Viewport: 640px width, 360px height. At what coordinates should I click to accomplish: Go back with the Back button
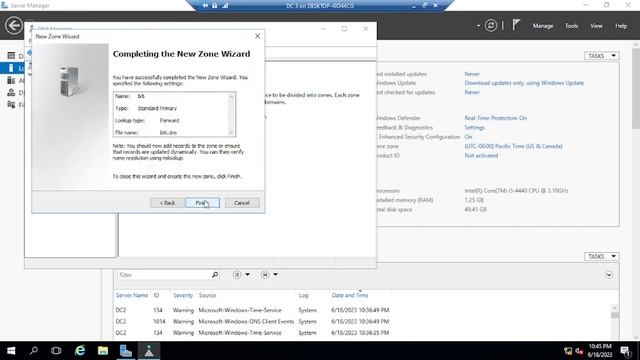point(167,203)
